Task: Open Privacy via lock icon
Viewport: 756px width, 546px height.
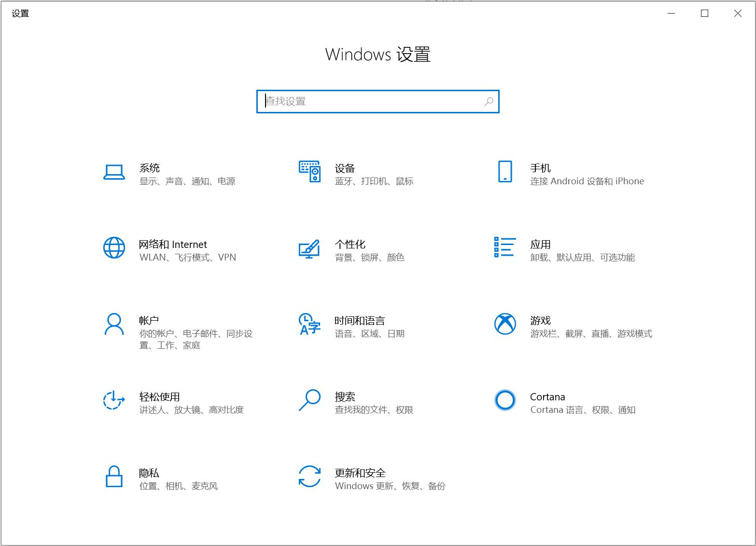Action: tap(114, 477)
